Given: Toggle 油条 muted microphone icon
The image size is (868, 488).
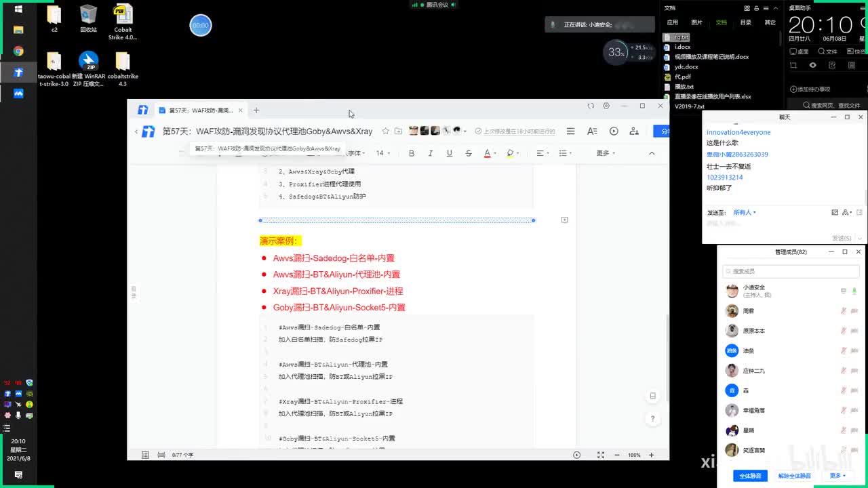Looking at the screenshot, I should coord(844,350).
